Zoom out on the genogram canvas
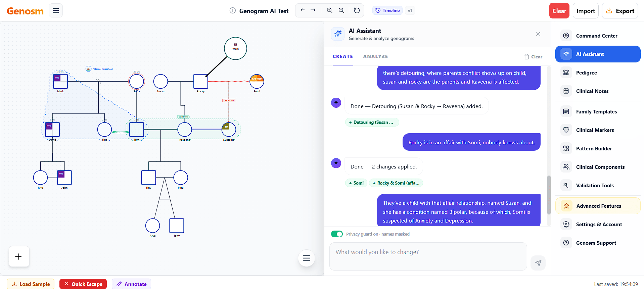 pos(341,10)
